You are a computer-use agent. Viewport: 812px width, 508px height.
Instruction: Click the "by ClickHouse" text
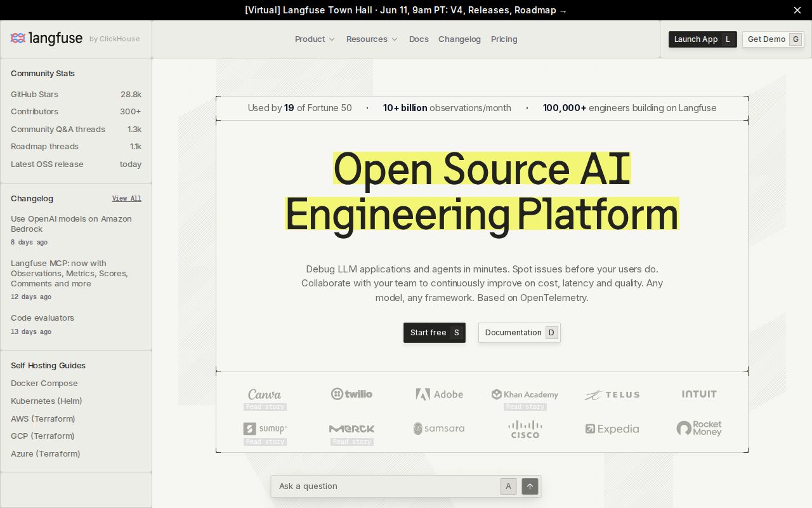pyautogui.click(x=115, y=39)
